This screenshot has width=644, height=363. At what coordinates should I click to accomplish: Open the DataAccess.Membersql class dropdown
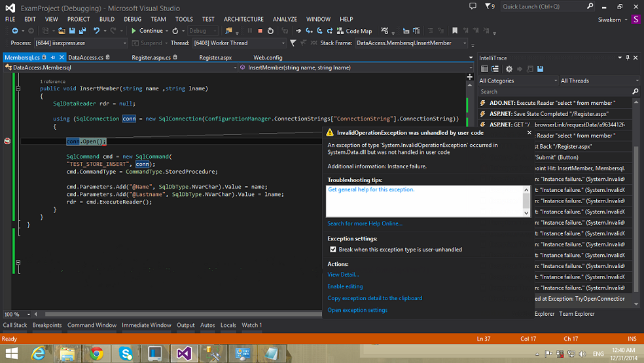tap(120, 67)
